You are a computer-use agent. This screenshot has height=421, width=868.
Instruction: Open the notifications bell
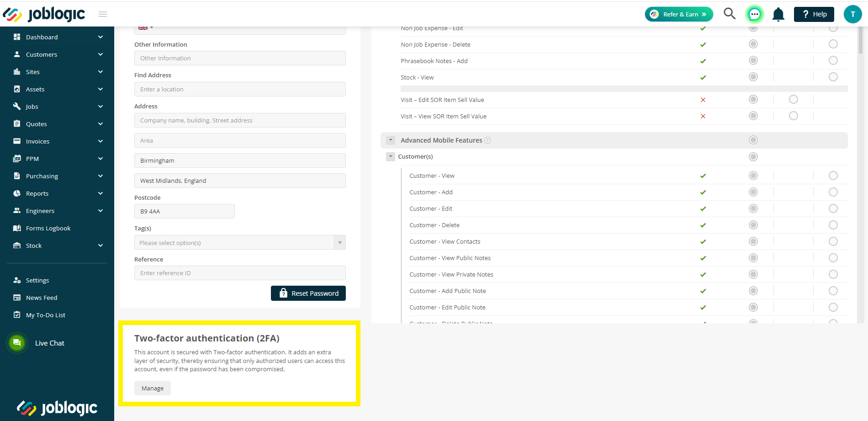(x=778, y=15)
